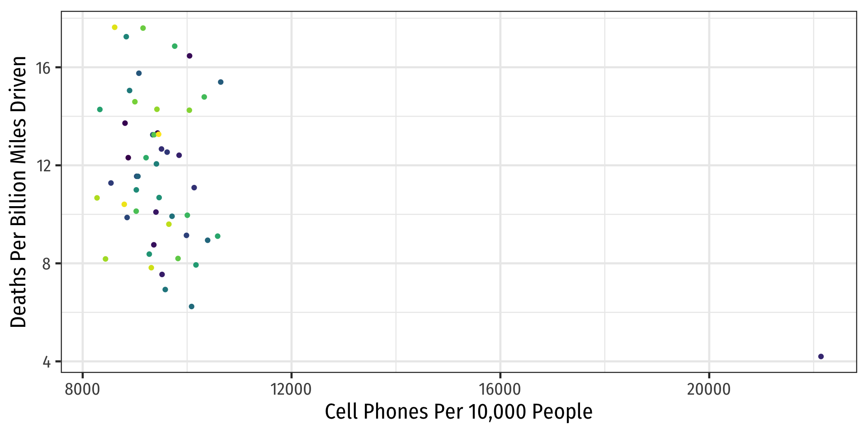
Task: Click the y-axis label 16
Action: pyautogui.click(x=43, y=68)
